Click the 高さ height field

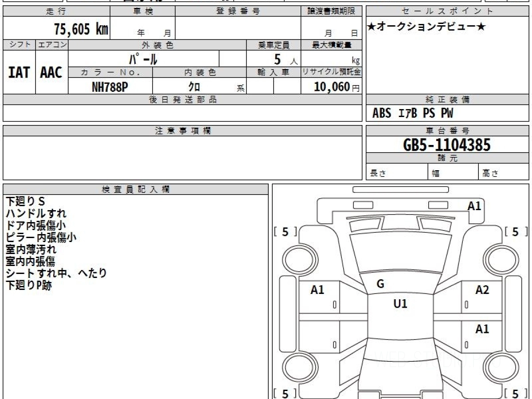[504, 172]
